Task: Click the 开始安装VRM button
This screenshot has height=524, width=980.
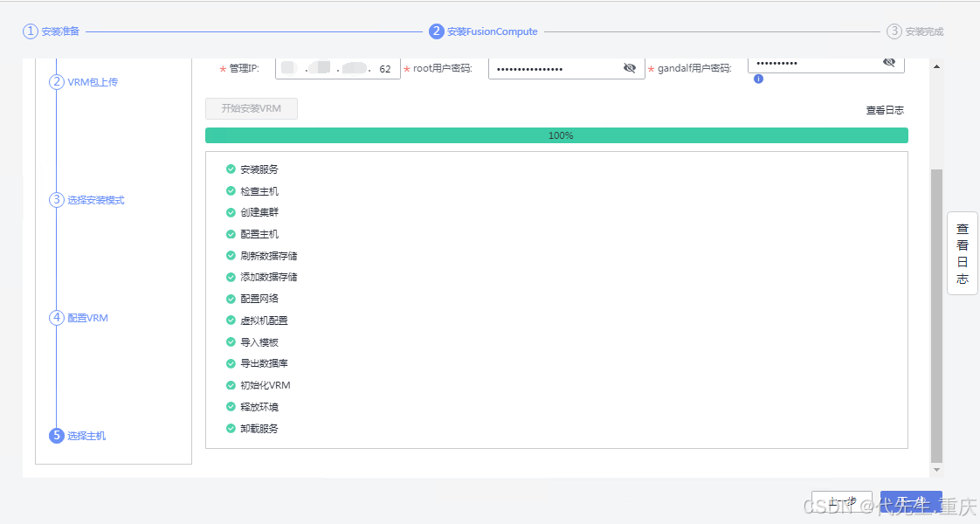Action: (252, 108)
